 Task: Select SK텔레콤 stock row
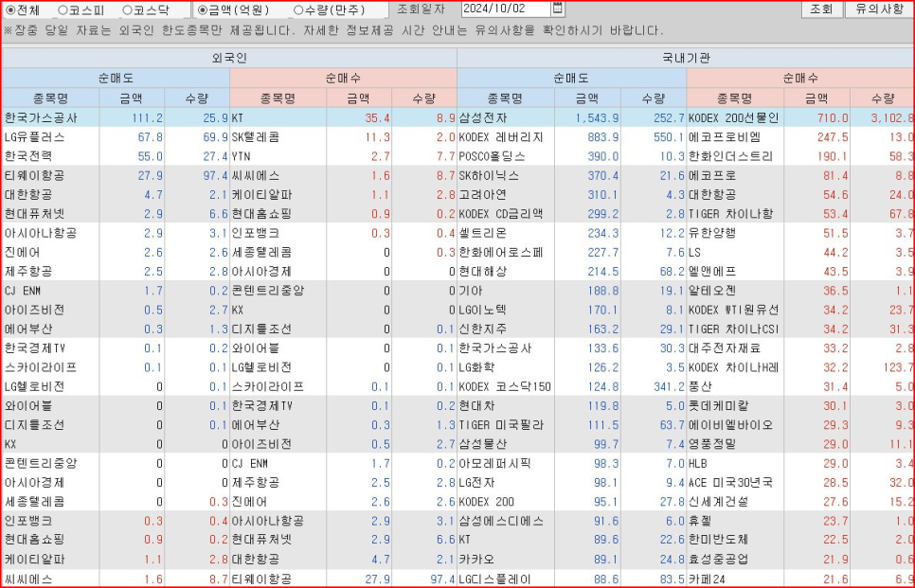coord(343,137)
